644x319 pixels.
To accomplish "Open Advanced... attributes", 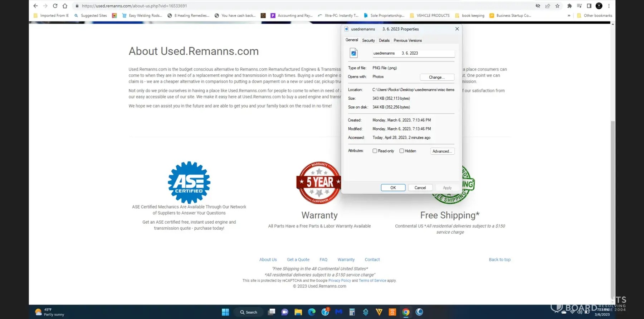I will 442,151.
